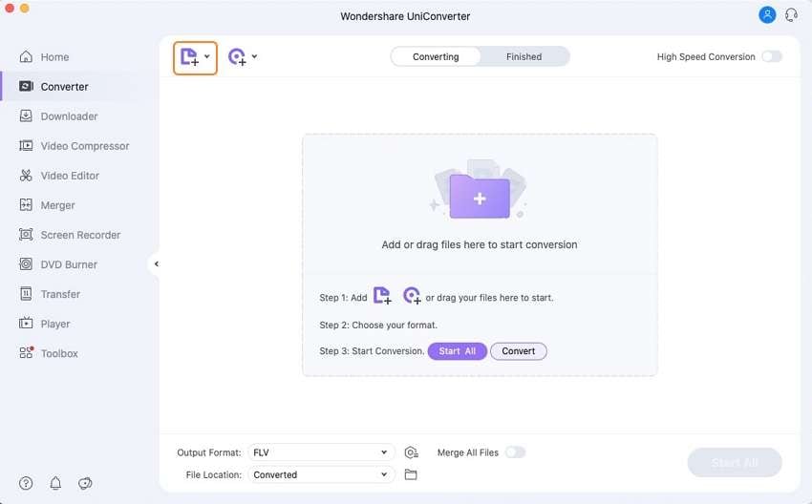Click the purple folder add icon
The image size is (812, 504).
coord(479,197)
